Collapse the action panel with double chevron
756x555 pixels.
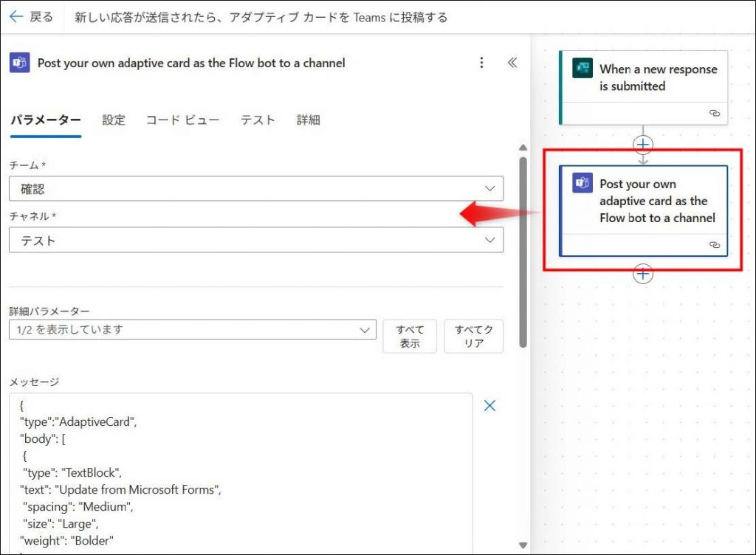pos(512,63)
